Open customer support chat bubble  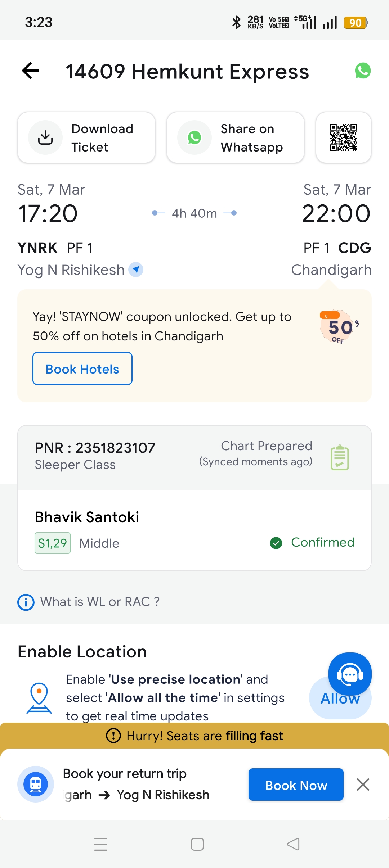(x=350, y=674)
